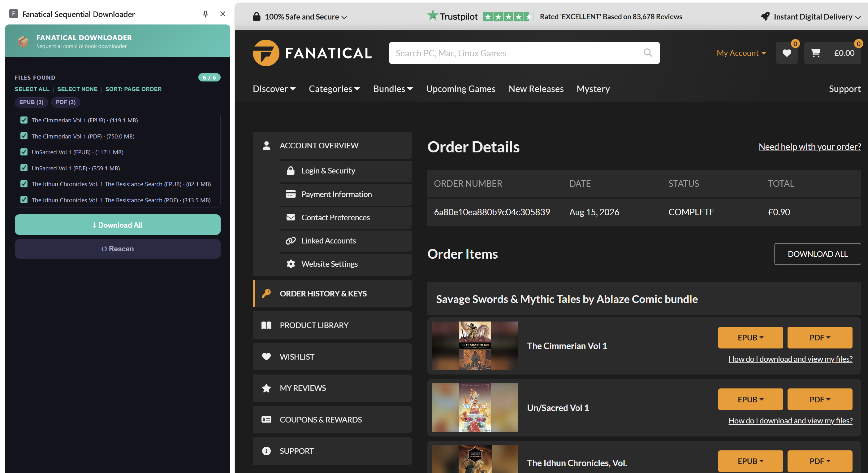Click DOWNLOAD ALL beside Order Items
The image size is (868, 473).
coord(818,254)
